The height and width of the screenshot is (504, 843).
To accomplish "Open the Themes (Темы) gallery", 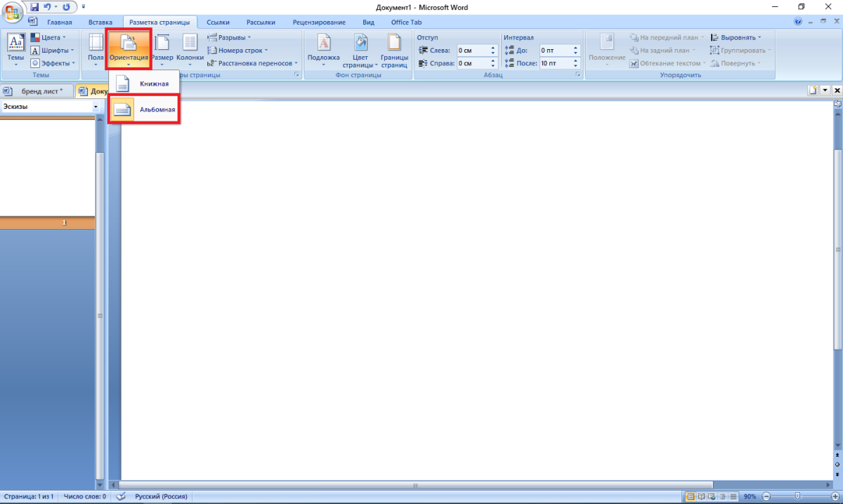I will point(15,51).
